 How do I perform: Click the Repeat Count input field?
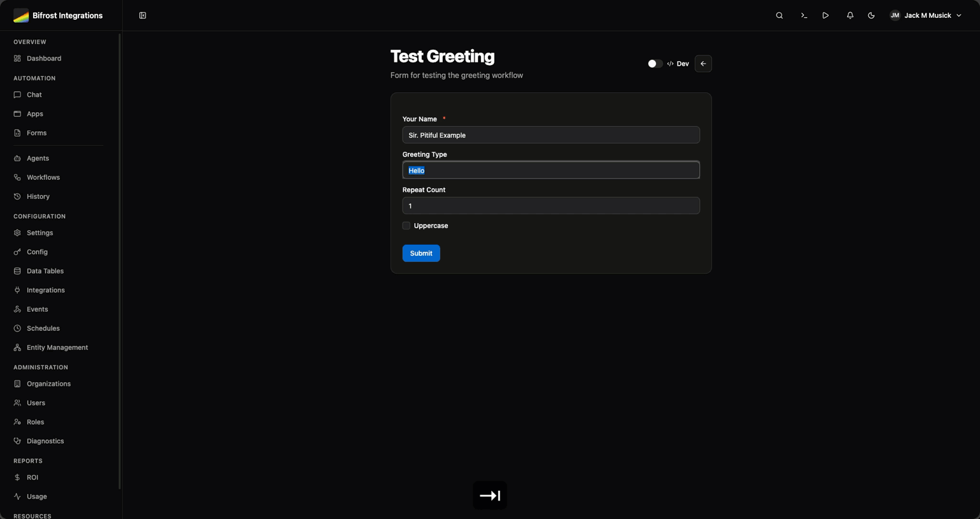(551, 205)
